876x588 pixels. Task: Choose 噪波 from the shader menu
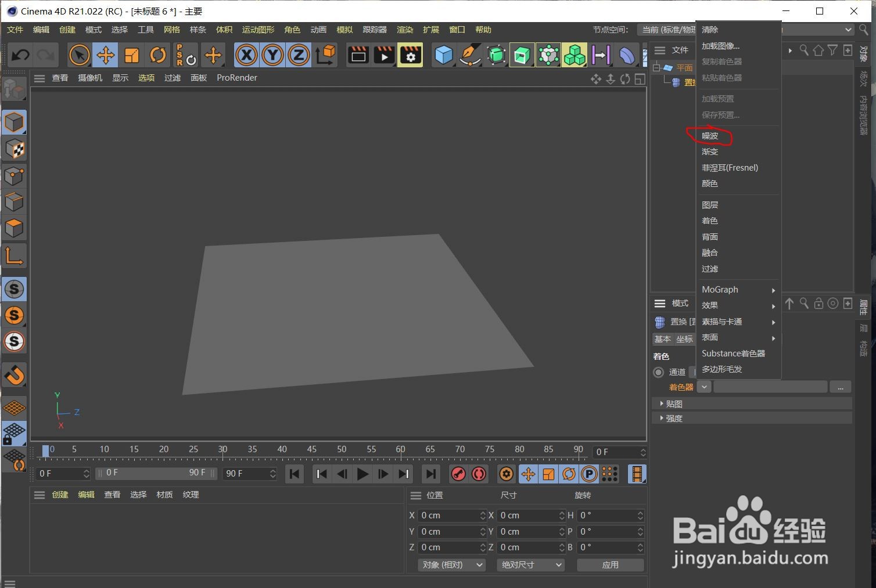(x=709, y=135)
